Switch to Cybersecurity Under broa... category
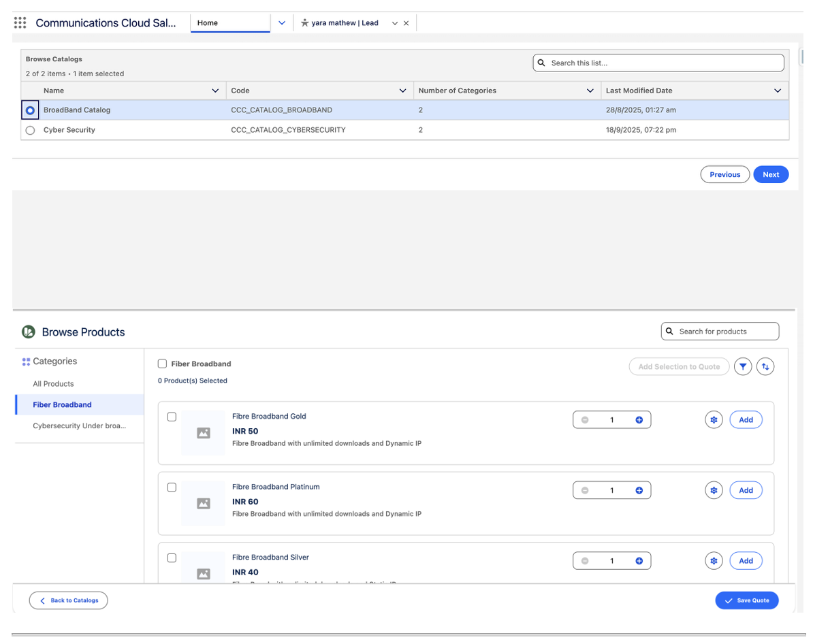The width and height of the screenshot is (813, 644). click(79, 426)
